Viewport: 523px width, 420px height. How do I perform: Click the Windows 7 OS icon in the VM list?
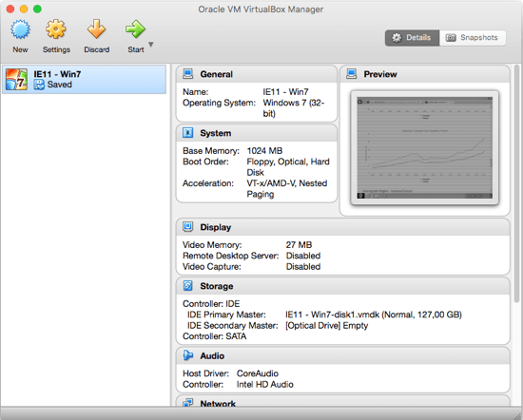16,79
